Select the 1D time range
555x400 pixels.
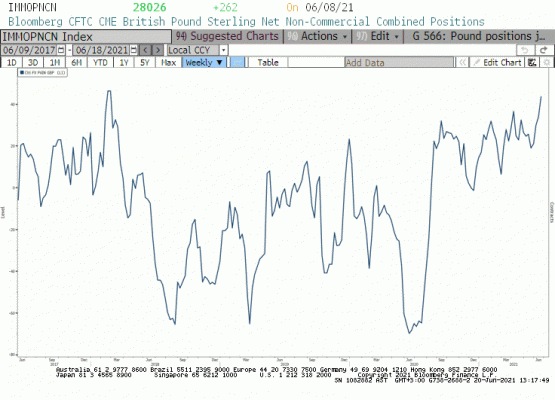[12, 62]
